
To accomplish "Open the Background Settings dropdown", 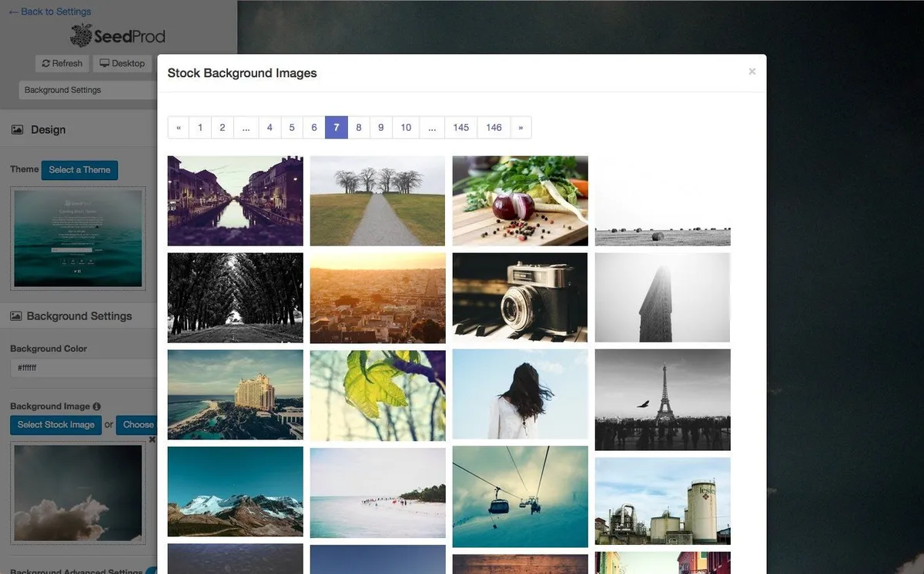I will point(88,90).
